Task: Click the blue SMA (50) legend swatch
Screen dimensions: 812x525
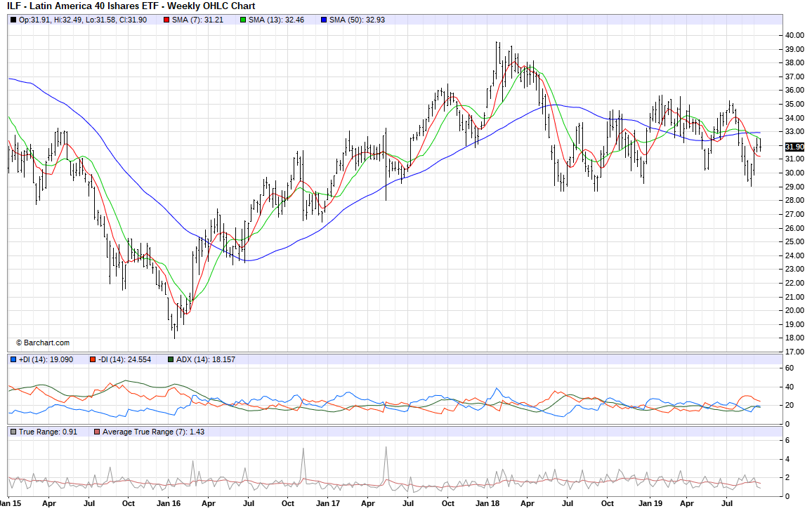Action: point(324,20)
